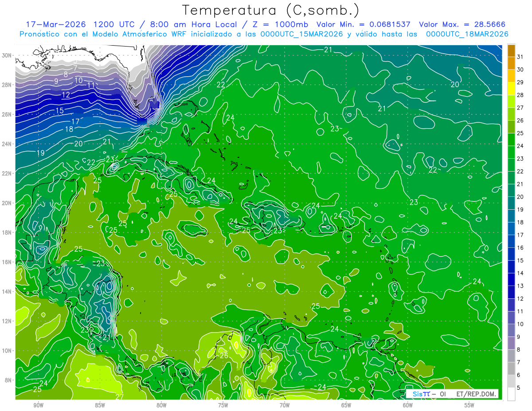Click the '65W' longitude axis label
This screenshot has height=411, width=532.
click(346, 405)
